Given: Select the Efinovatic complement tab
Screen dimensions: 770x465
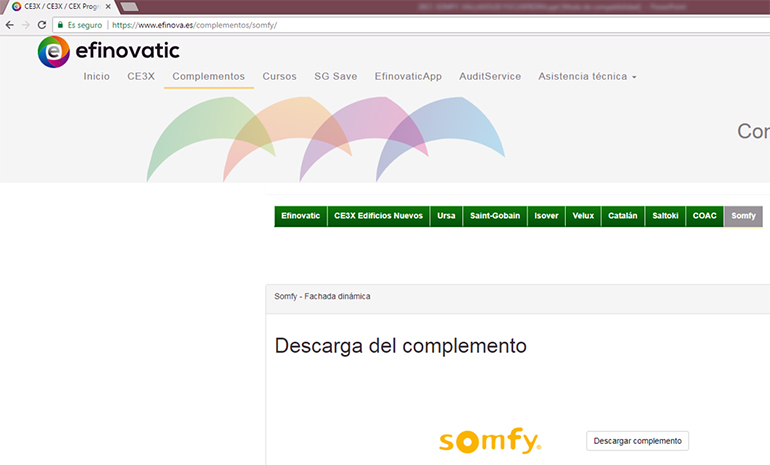Looking at the screenshot, I should (301, 216).
